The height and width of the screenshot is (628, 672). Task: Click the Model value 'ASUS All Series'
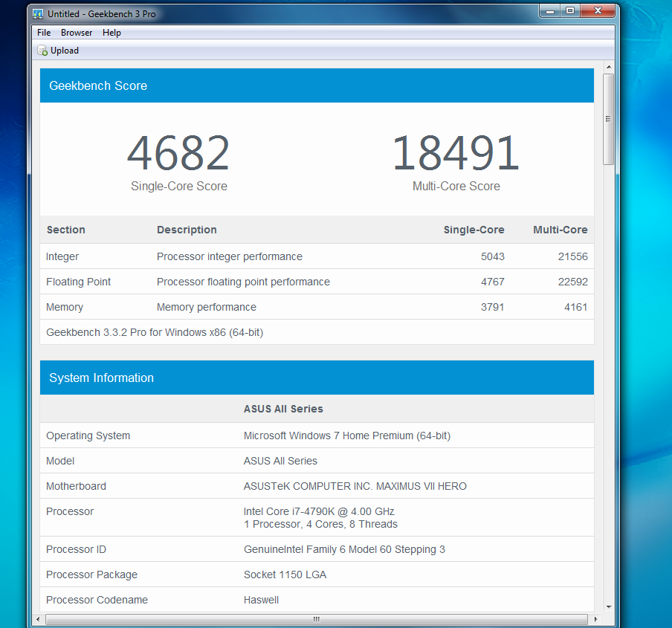[280, 461]
